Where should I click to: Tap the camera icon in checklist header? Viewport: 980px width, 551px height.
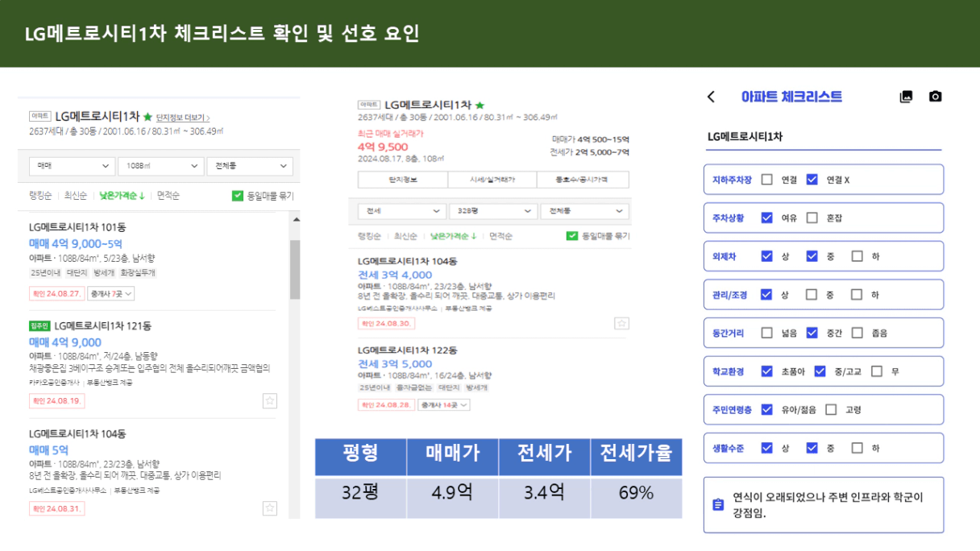pyautogui.click(x=935, y=97)
